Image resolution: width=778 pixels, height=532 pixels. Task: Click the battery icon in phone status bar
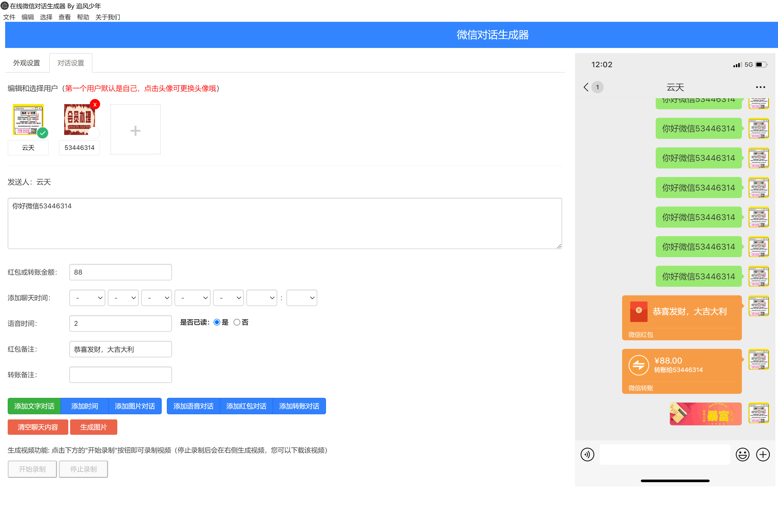point(761,65)
